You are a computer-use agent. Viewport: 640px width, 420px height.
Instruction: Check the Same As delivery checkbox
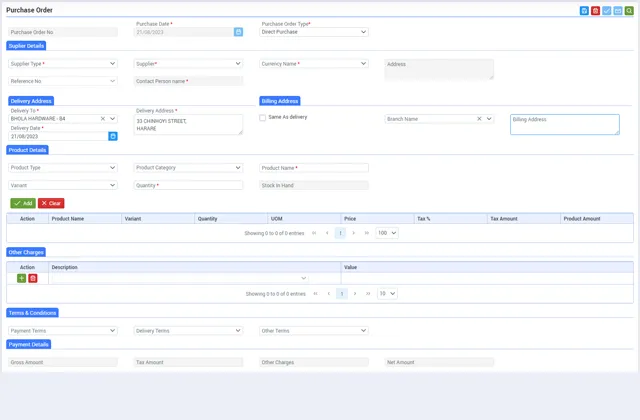pos(263,118)
